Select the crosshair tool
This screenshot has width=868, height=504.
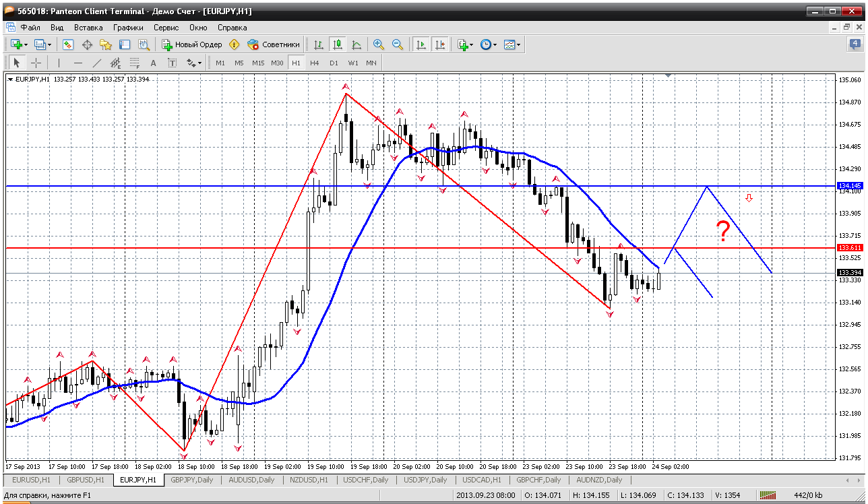pos(36,63)
